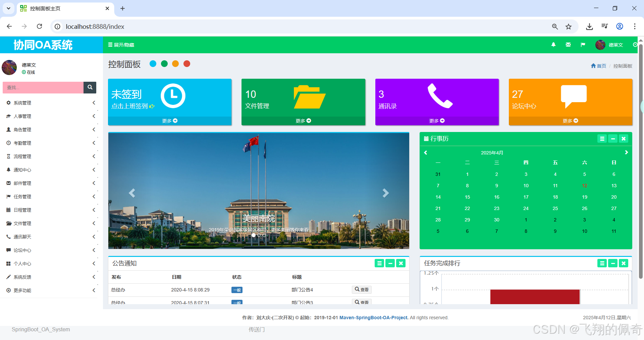Open the notifications bell in the header

tap(553, 45)
